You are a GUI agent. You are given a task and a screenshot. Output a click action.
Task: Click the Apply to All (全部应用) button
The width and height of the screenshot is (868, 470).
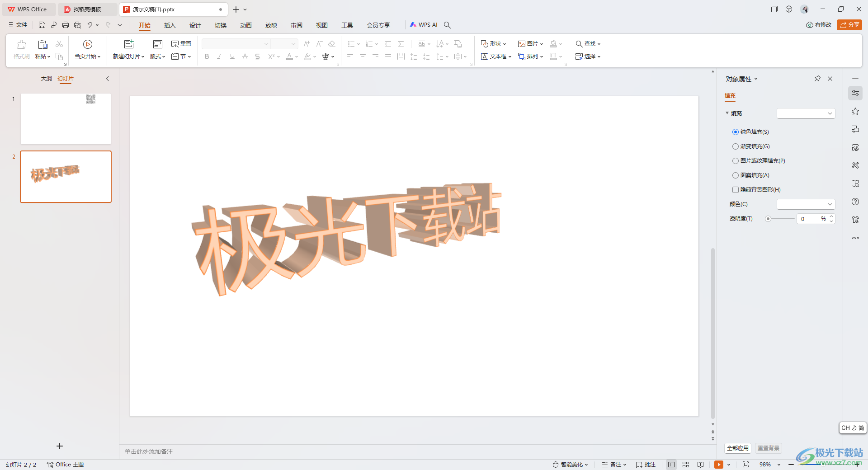(x=737, y=448)
